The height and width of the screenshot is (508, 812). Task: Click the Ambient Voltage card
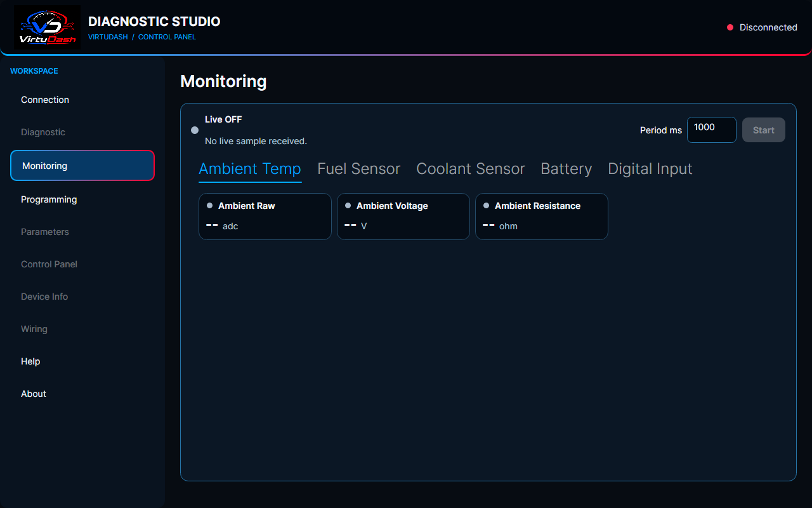403,217
